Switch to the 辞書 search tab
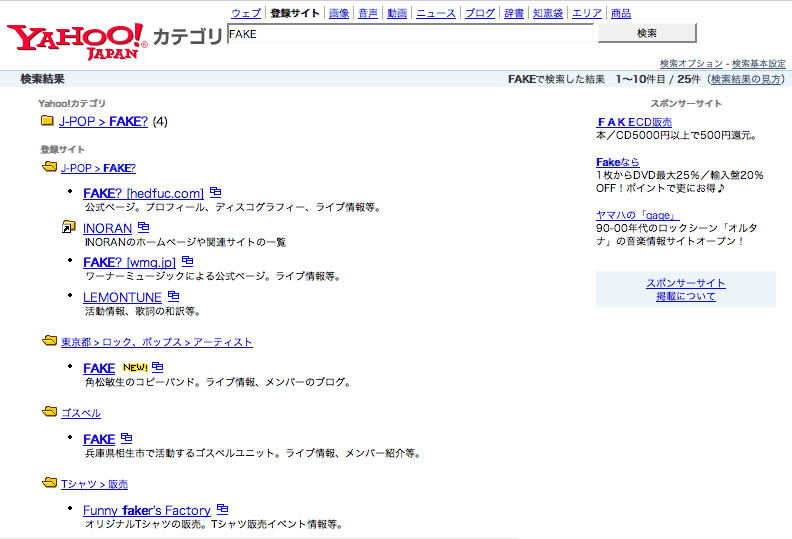This screenshot has height=539, width=792. pyautogui.click(x=514, y=13)
